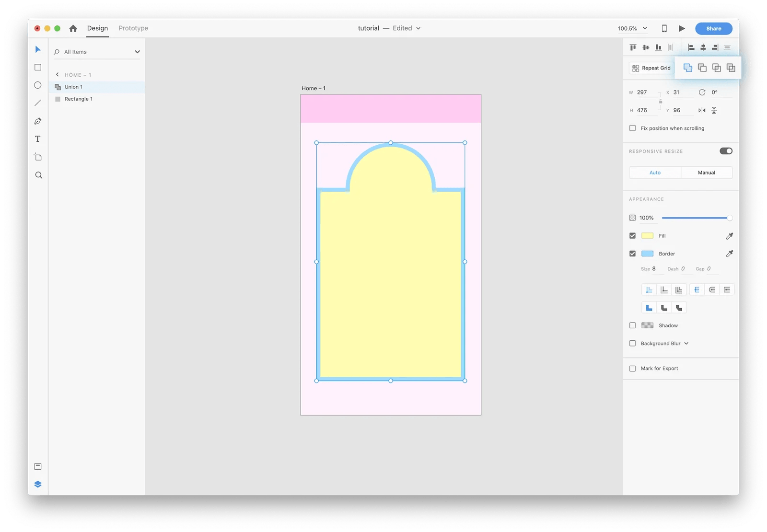Screen dimensions: 767x532
Task: Open the Border color swatch
Action: 648,254
